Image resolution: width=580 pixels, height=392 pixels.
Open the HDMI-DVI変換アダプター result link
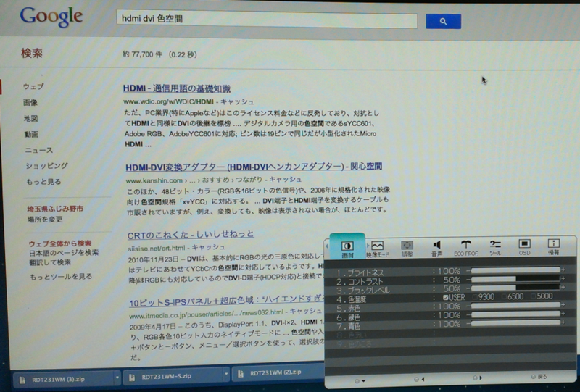pyautogui.click(x=254, y=167)
